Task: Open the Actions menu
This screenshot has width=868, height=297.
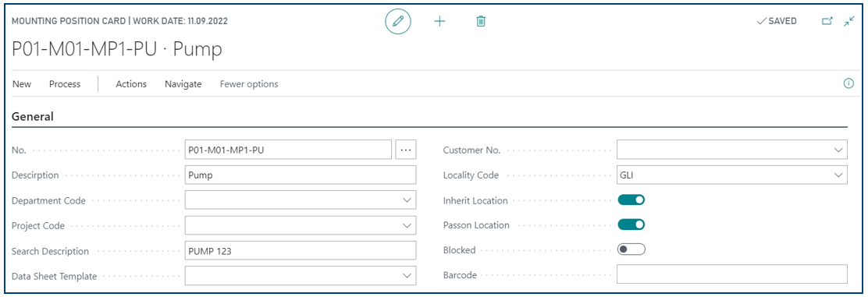Action: pos(131,84)
